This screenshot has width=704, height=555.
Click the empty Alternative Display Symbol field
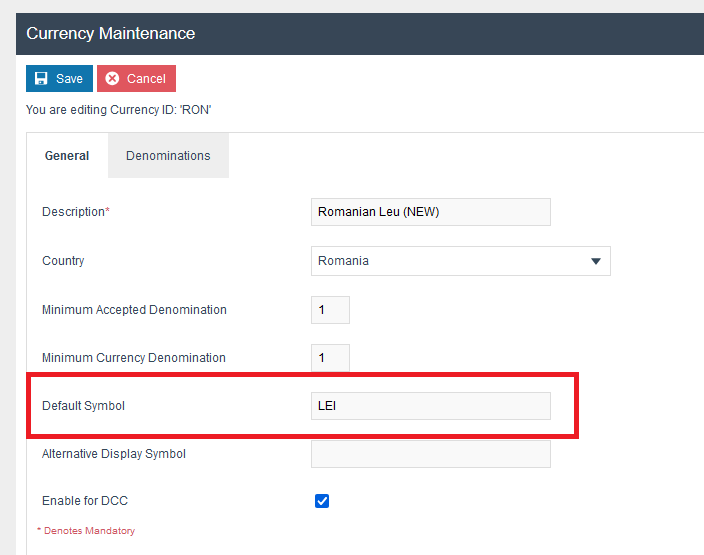coord(430,454)
